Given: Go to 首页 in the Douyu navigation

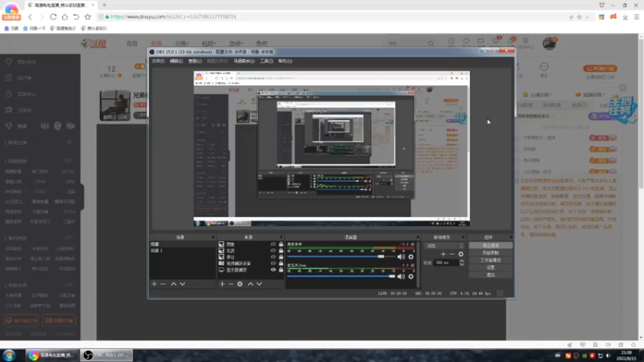Looking at the screenshot, I should (x=132, y=43).
